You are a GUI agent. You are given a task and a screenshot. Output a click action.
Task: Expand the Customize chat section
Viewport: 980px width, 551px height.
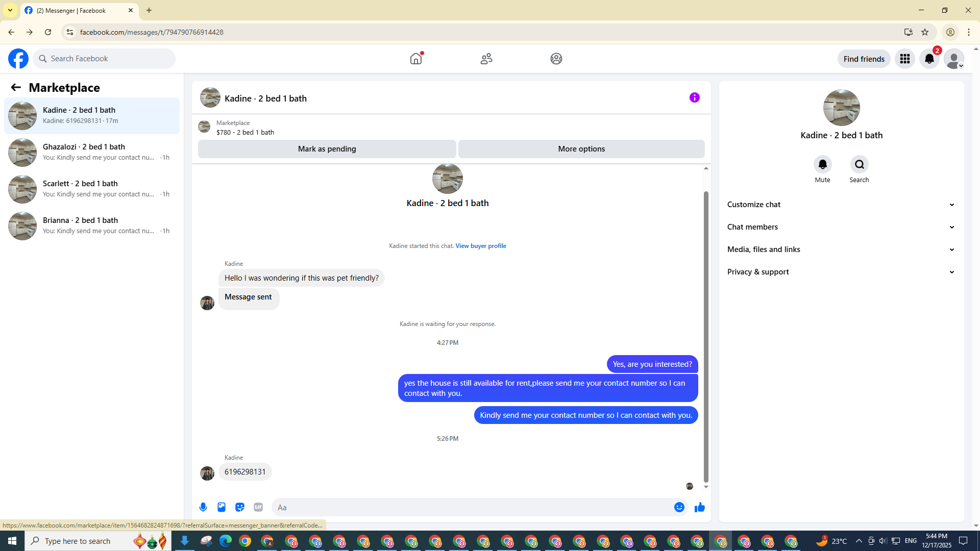click(x=841, y=205)
